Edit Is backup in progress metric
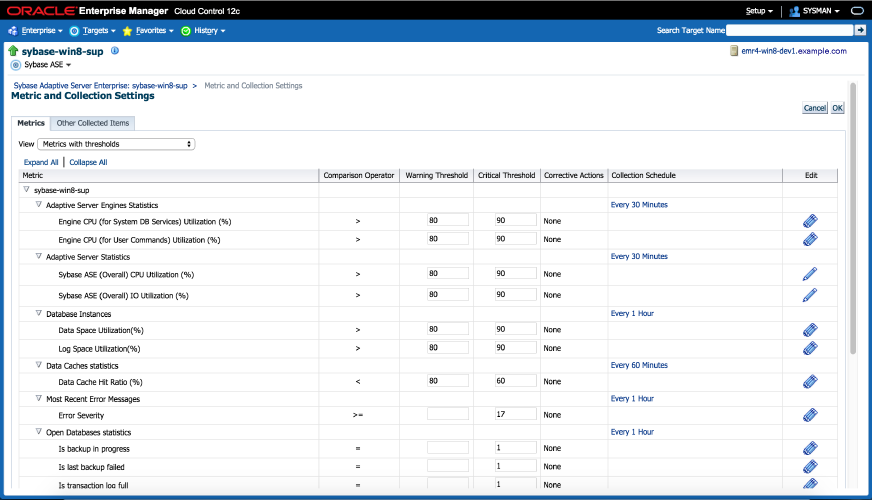Viewport: 872px width, 500px height. (x=810, y=448)
